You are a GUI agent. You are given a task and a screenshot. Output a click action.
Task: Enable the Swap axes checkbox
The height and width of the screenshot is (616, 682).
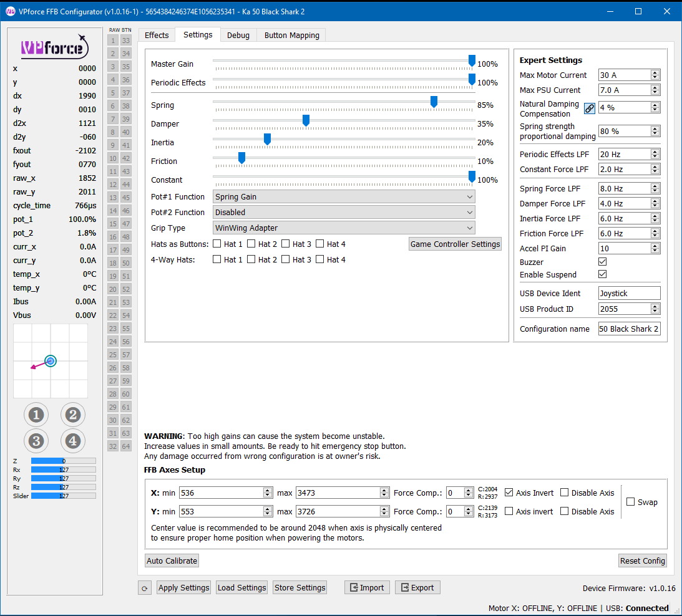tap(630, 502)
